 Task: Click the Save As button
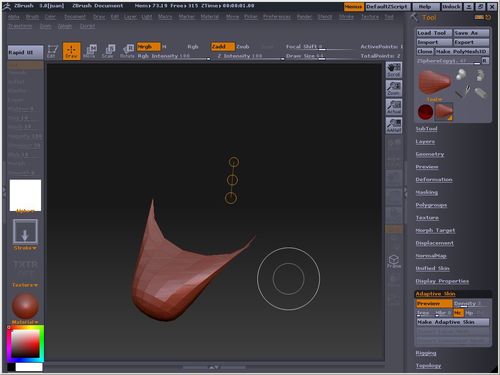[471, 33]
